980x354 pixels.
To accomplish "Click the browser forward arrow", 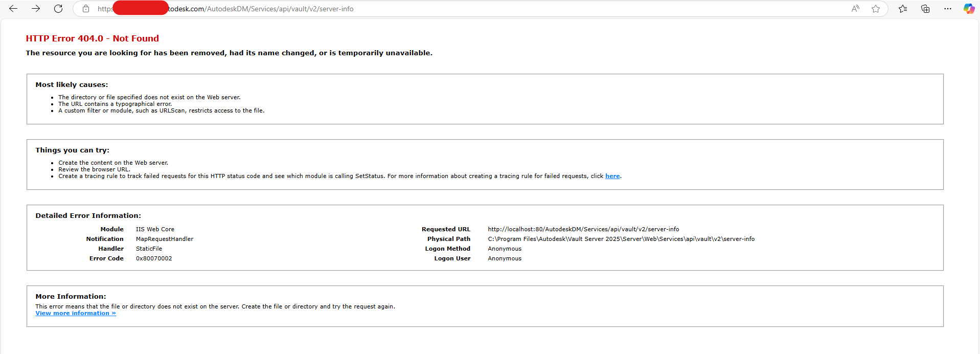I will coord(36,9).
